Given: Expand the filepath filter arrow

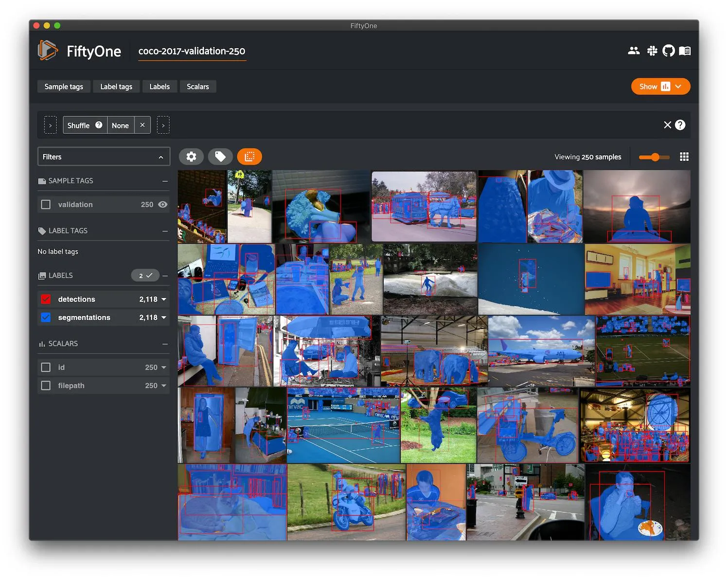Looking at the screenshot, I should (164, 385).
